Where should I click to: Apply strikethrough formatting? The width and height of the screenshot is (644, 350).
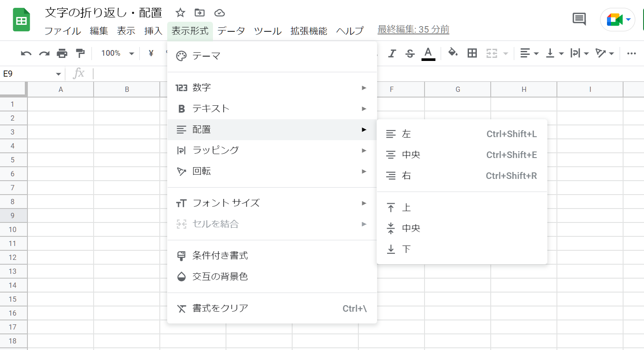pyautogui.click(x=410, y=53)
